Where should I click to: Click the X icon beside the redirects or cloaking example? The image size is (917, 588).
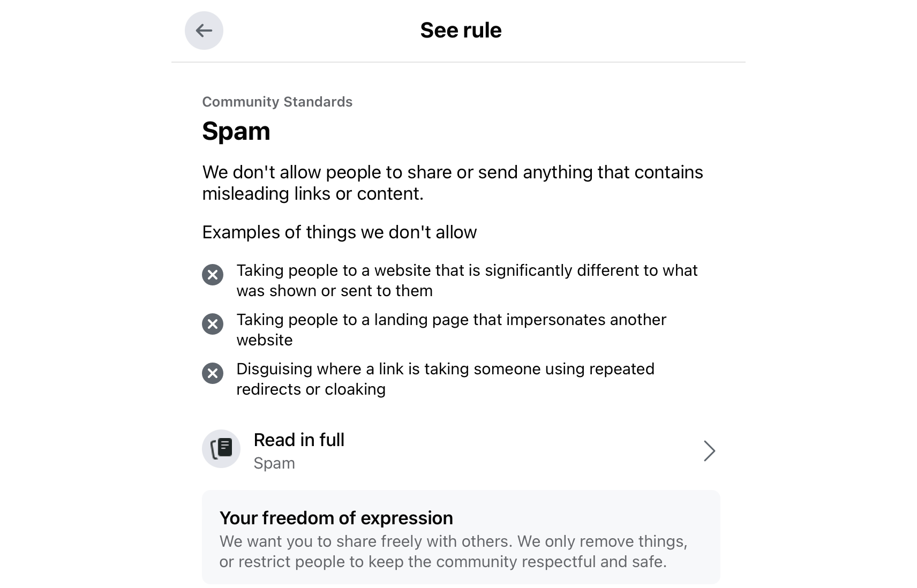pos(213,373)
